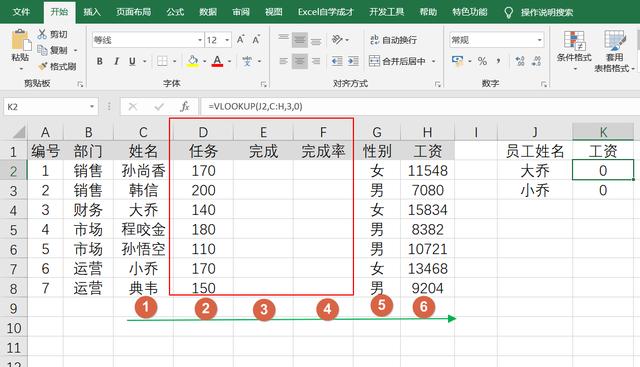Screen dimensions: 640x367
Task: Select cell with 大乔 in column J
Action: 535,171
